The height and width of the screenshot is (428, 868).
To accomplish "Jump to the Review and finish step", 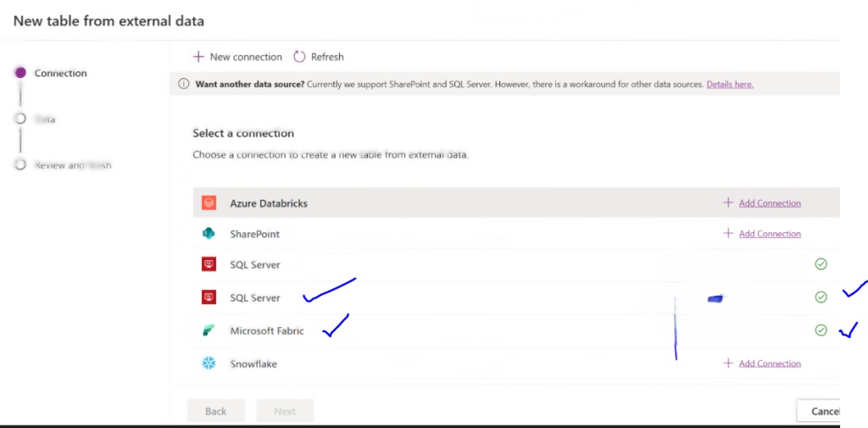I will click(21, 164).
